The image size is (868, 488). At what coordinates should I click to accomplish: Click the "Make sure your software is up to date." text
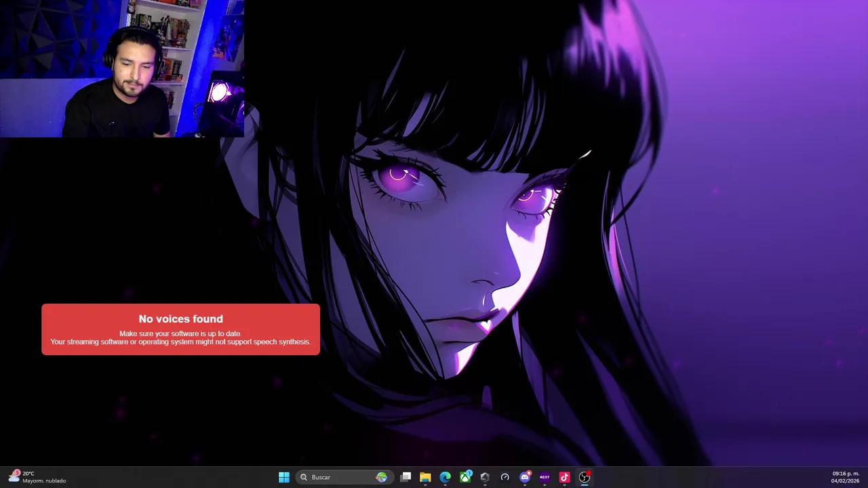click(180, 333)
